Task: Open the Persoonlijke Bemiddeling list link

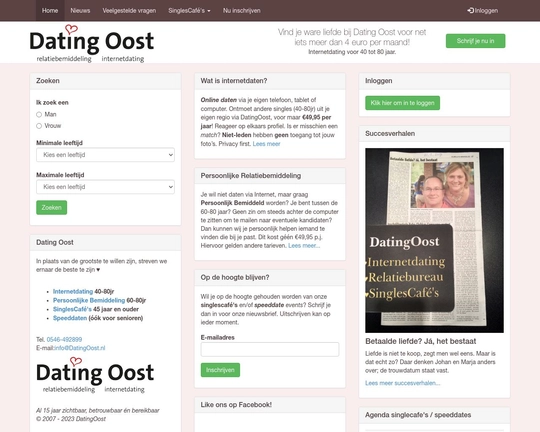Action: [89, 300]
